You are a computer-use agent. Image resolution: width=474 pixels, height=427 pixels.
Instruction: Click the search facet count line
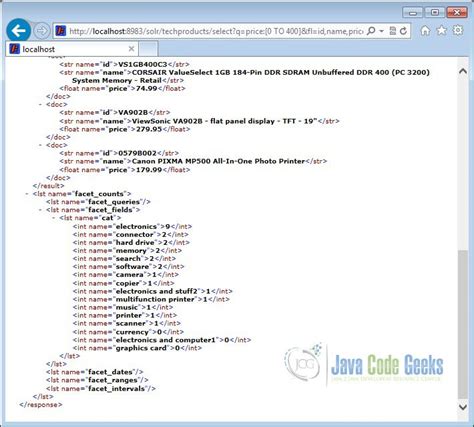tap(124, 259)
